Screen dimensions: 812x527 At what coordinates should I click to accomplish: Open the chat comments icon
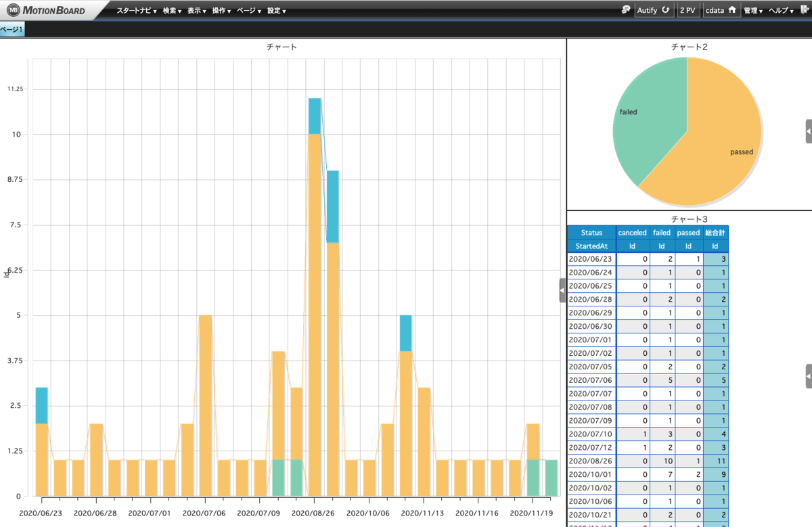(626, 10)
